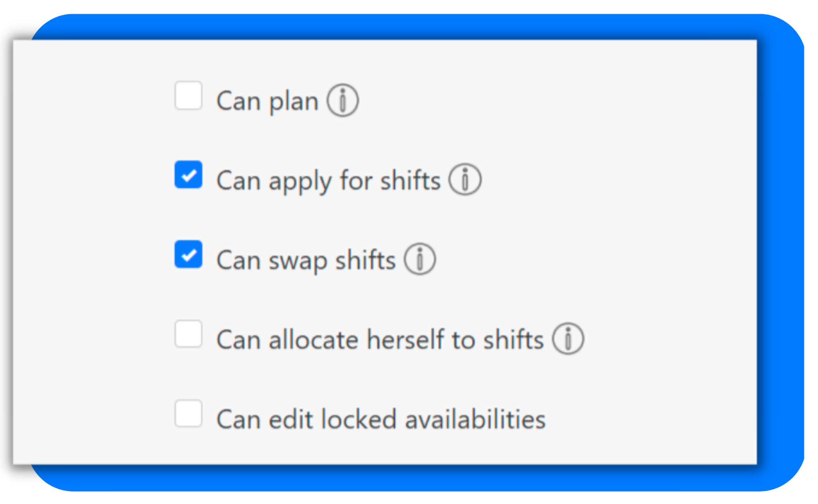
Task: Open the info tooltip beside Can swap shifts
Action: [420, 260]
